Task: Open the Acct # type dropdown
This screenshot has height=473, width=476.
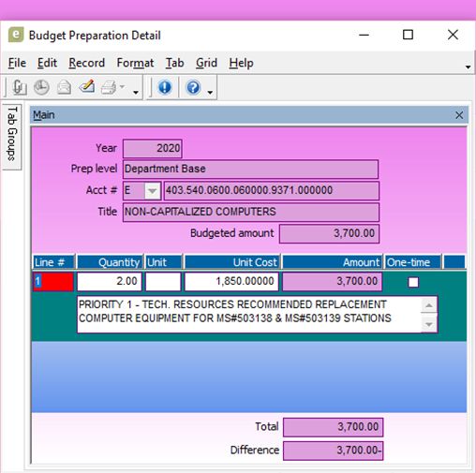Action: click(x=152, y=190)
